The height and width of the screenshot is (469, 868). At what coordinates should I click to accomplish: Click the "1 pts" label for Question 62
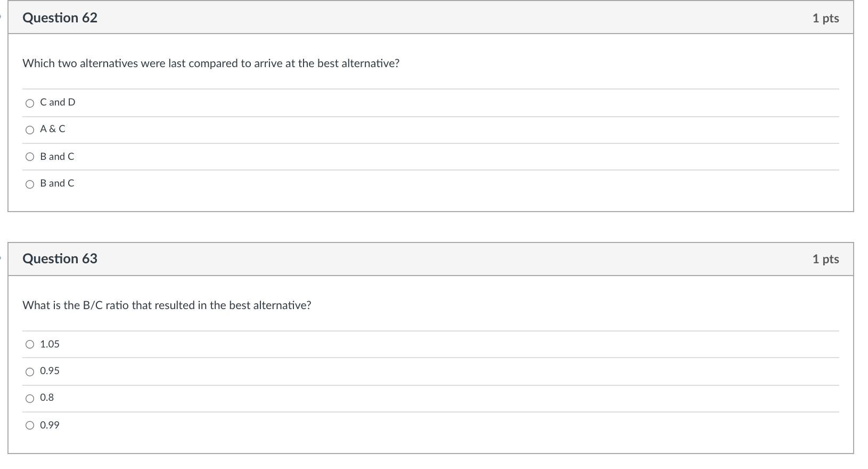pos(827,18)
